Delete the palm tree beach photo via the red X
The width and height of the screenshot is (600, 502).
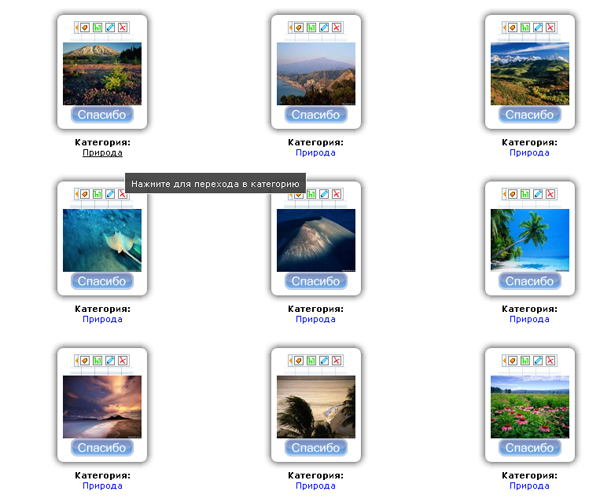pyautogui.click(x=550, y=194)
